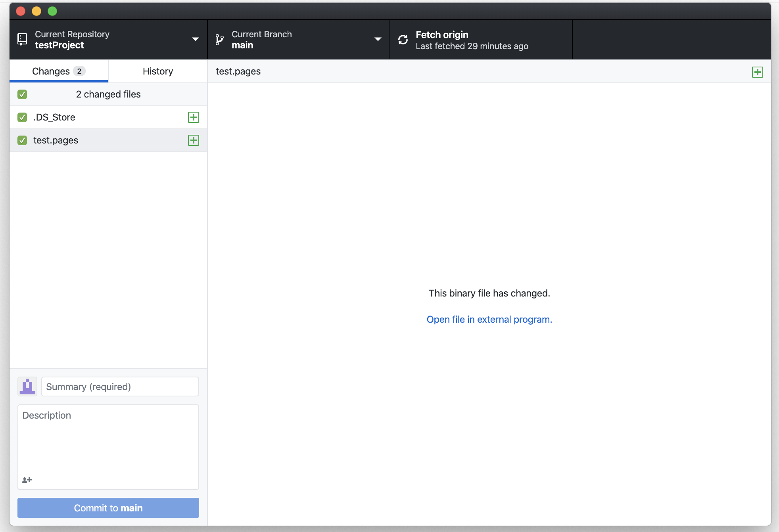Expand the Current Branch dropdown arrow
Viewport: 779px width, 532px height.
[378, 39]
